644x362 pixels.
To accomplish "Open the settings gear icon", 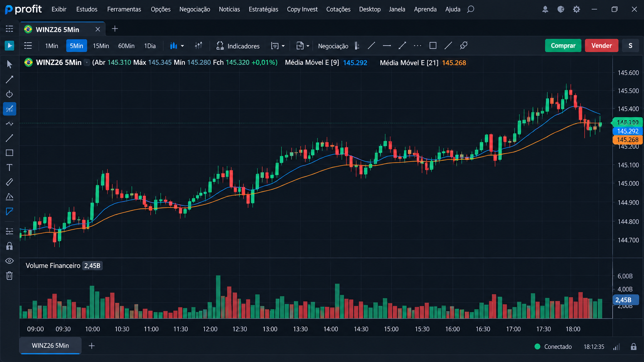I will tap(576, 9).
